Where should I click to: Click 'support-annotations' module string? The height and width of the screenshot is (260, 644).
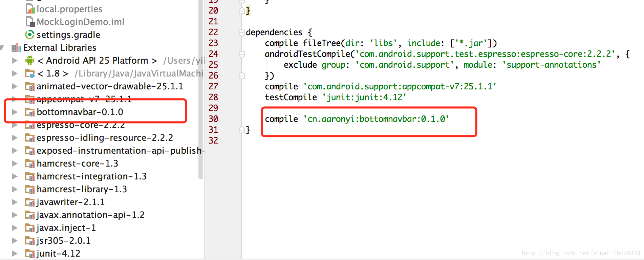coord(552,65)
